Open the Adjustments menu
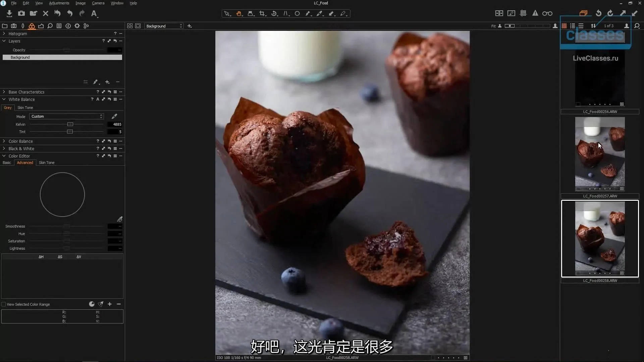 59,3
